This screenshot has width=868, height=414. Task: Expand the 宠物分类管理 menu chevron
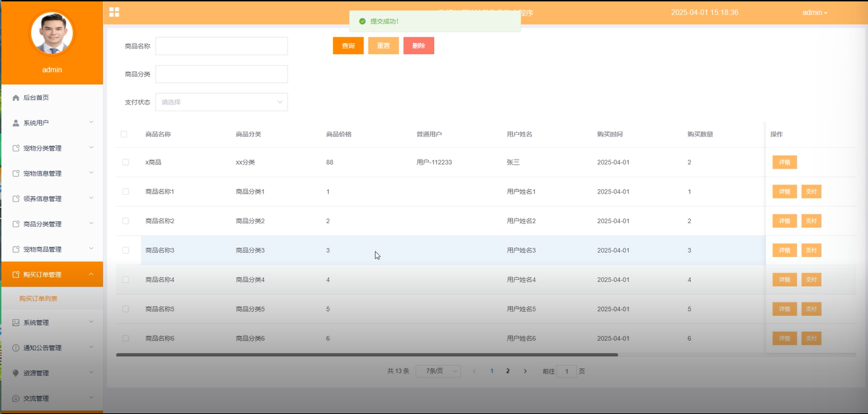tap(91, 148)
